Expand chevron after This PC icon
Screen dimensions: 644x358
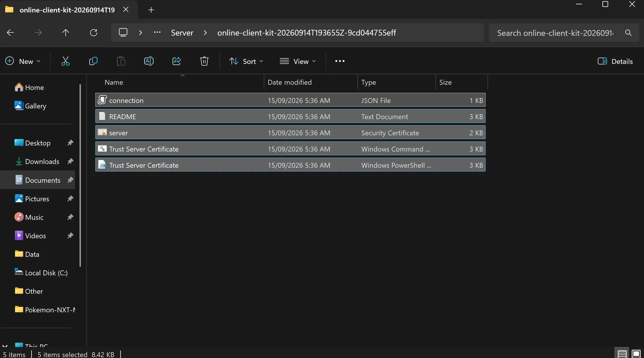(x=140, y=33)
